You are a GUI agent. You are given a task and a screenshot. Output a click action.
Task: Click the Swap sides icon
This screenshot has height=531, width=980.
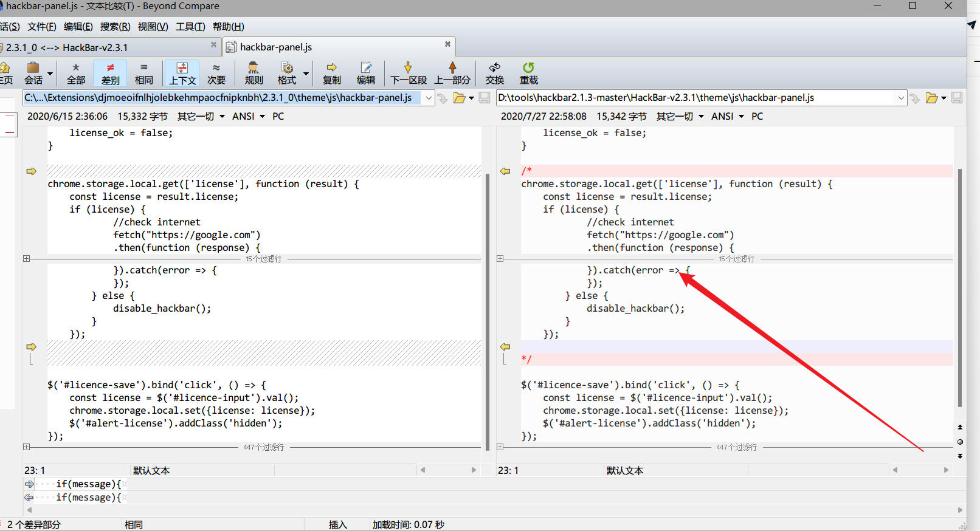click(495, 73)
